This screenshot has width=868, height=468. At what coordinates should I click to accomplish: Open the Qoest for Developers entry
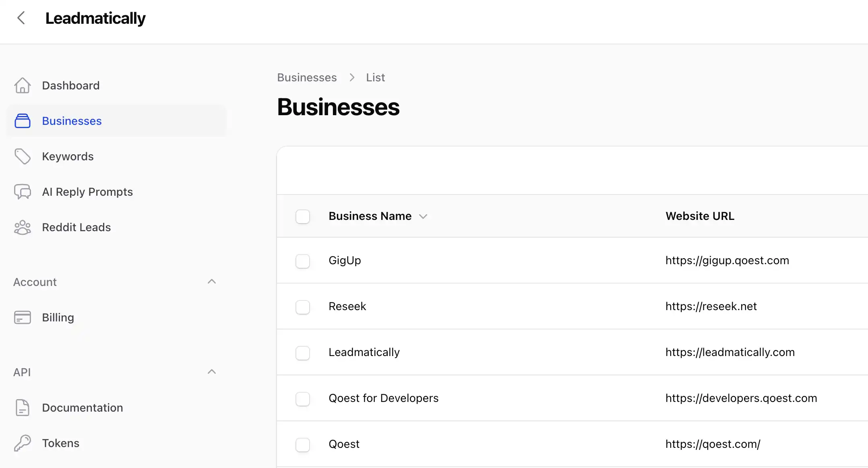click(383, 398)
